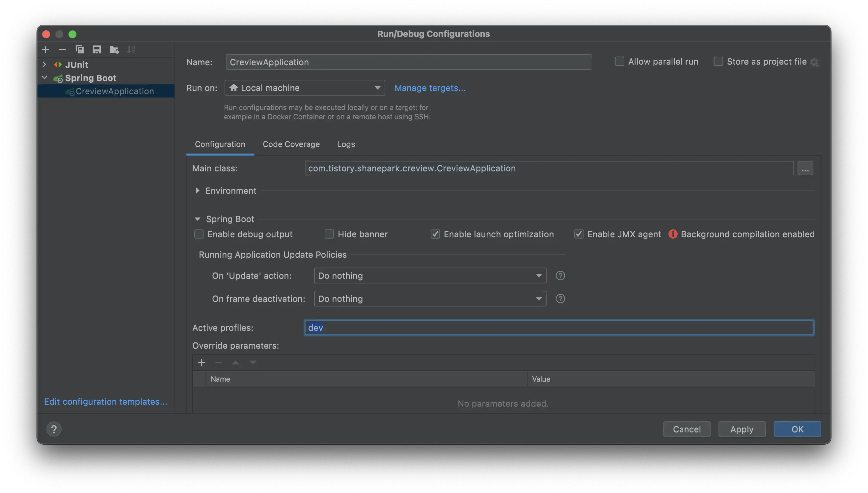Toggle Enable debug output checkbox
This screenshot has height=493, width=868.
pyautogui.click(x=199, y=234)
